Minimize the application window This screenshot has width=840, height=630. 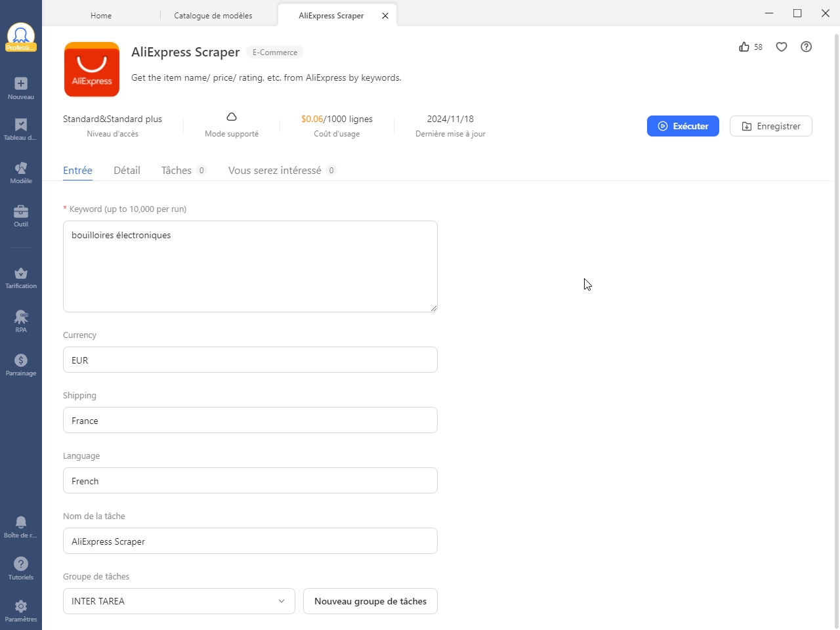coord(769,13)
